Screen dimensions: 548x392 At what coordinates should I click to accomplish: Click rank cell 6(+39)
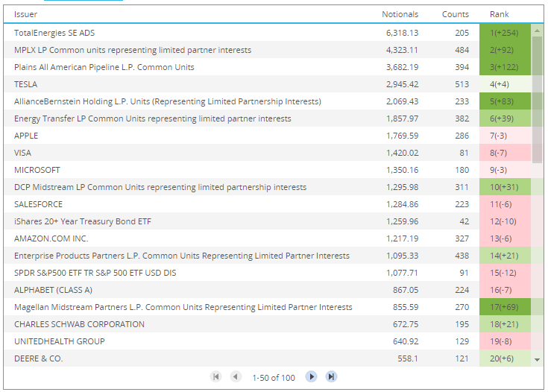[x=505, y=118]
